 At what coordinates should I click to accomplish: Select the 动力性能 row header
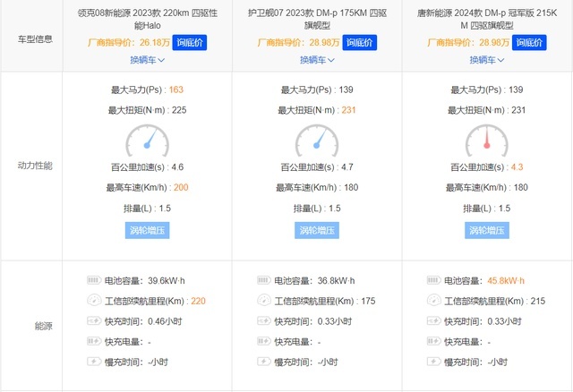[35, 166]
